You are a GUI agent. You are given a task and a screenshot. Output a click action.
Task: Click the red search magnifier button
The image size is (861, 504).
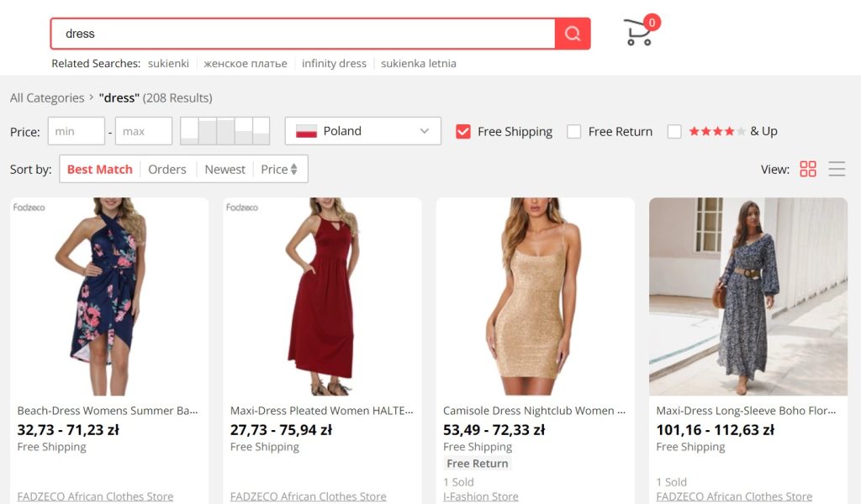coord(572,34)
